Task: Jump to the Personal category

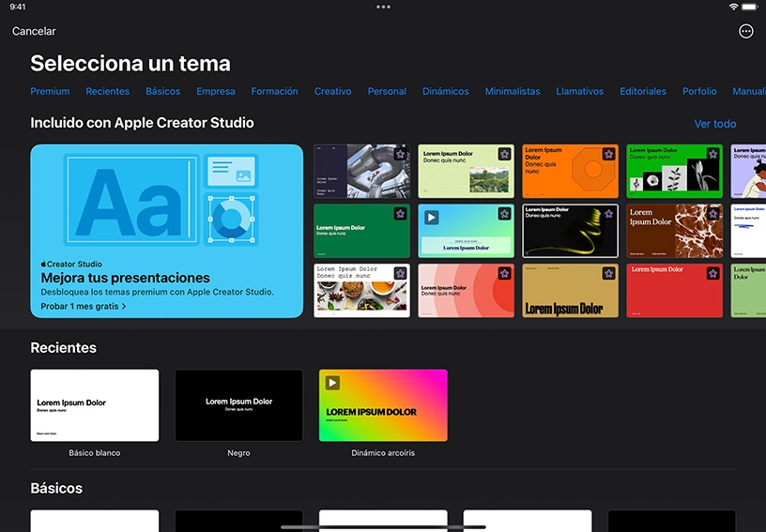Action: tap(387, 91)
